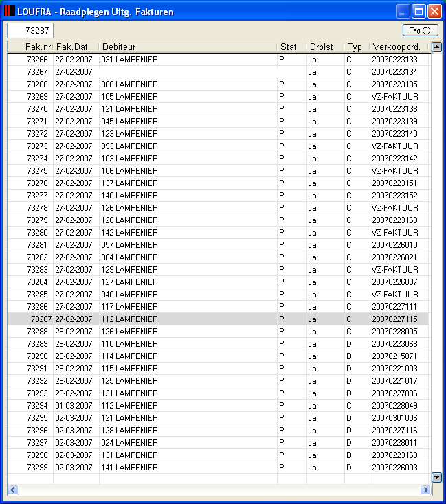Sort by the Fak.Dat. column header

point(76,47)
